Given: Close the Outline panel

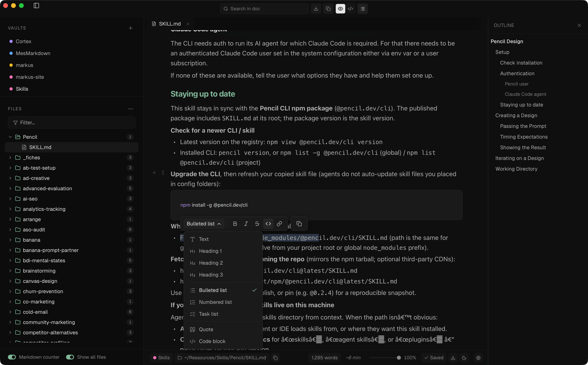Looking at the screenshot, I should coord(579,25).
